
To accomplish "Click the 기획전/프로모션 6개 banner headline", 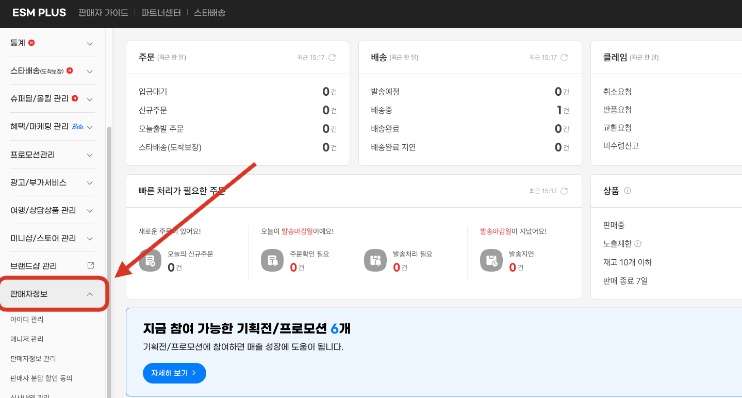I will click(247, 328).
